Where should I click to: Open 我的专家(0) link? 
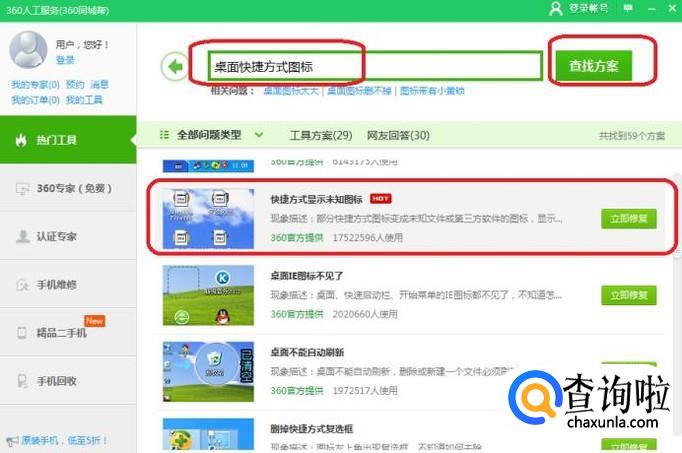point(35,85)
